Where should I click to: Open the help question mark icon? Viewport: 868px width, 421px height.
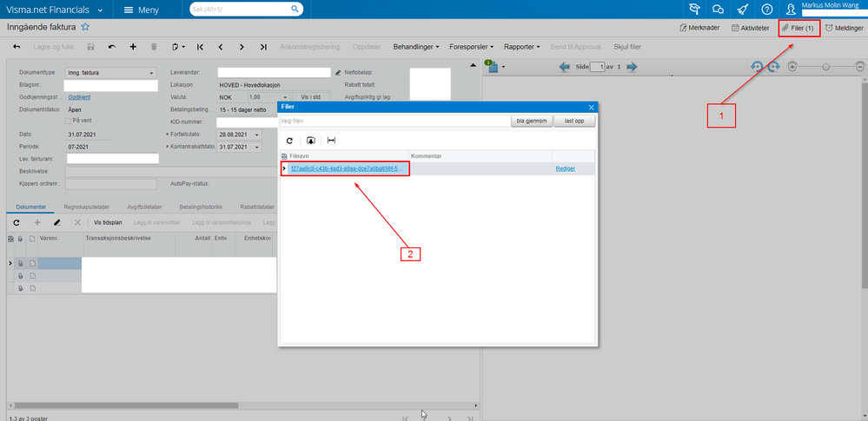click(x=766, y=10)
